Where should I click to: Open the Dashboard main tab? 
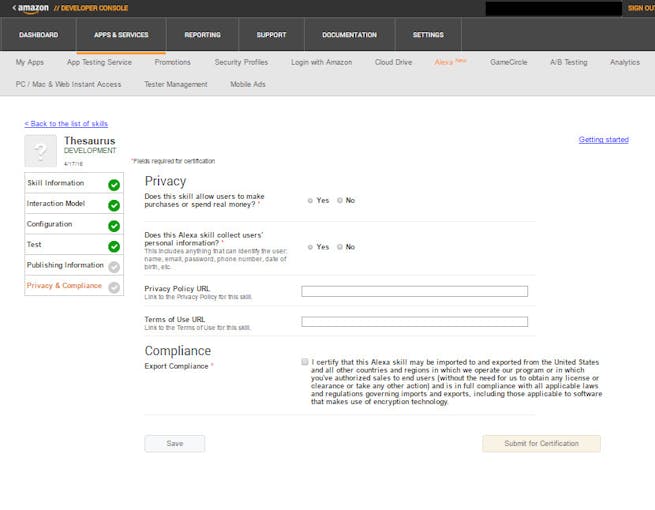point(38,35)
